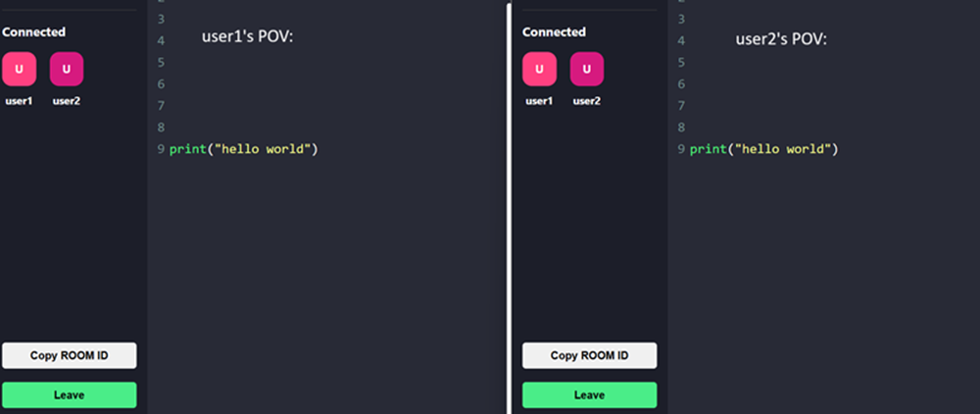Viewport: 980px width, 414px height.
Task: Click line number 9 in user2's editor
Action: click(680, 149)
